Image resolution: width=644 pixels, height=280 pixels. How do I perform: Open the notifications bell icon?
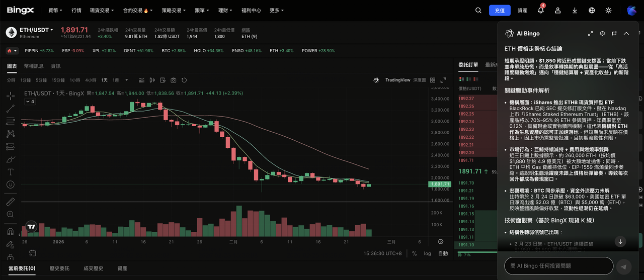(x=541, y=10)
